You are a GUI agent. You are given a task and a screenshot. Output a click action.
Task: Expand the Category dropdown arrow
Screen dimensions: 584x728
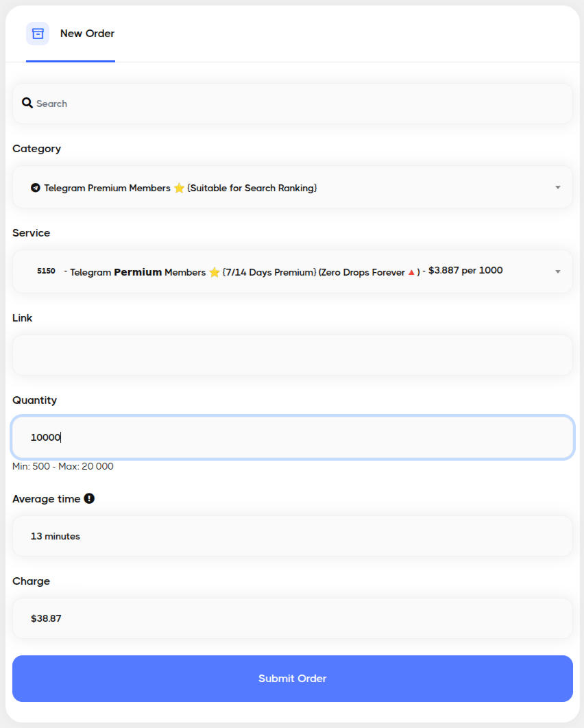pos(557,188)
